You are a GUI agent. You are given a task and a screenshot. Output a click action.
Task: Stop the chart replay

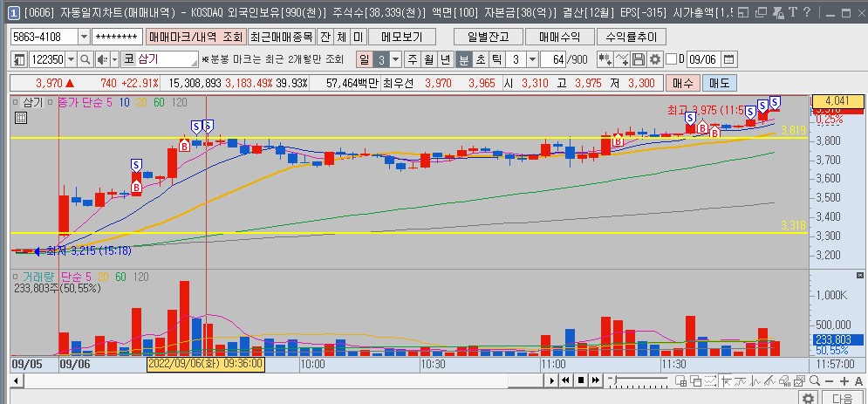tap(581, 380)
